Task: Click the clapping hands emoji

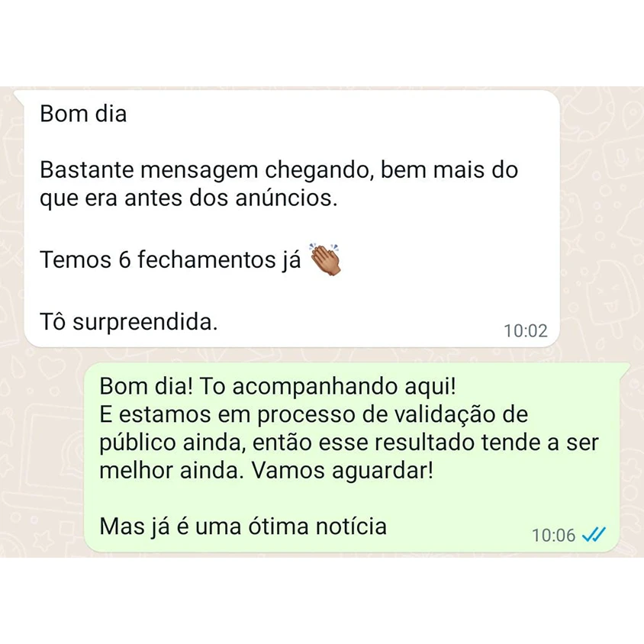Action: [325, 259]
